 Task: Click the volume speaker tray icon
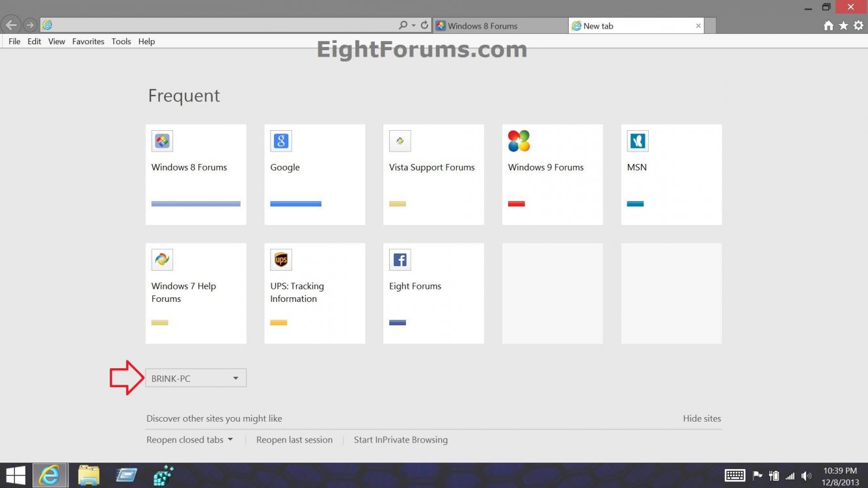click(807, 476)
